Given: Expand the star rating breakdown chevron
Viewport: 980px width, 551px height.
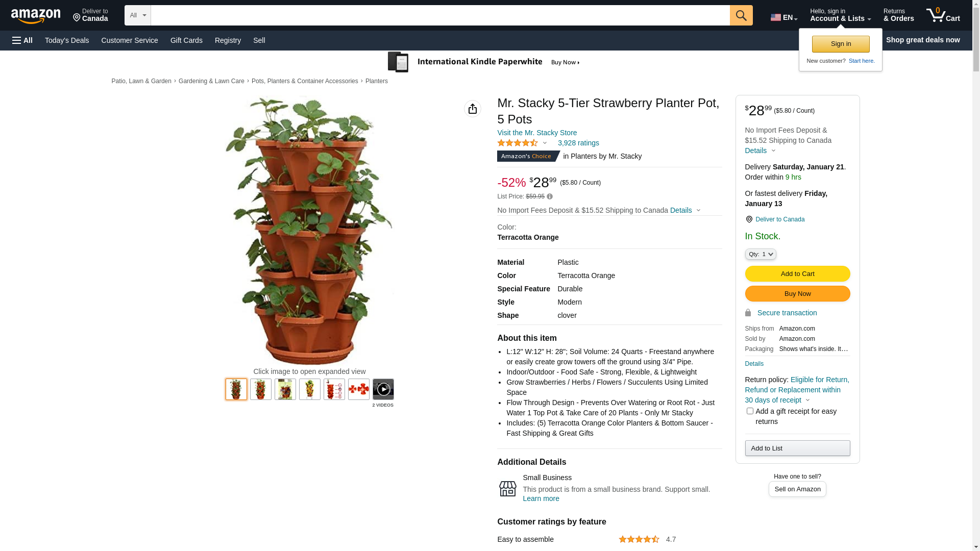Looking at the screenshot, I should 545,143.
